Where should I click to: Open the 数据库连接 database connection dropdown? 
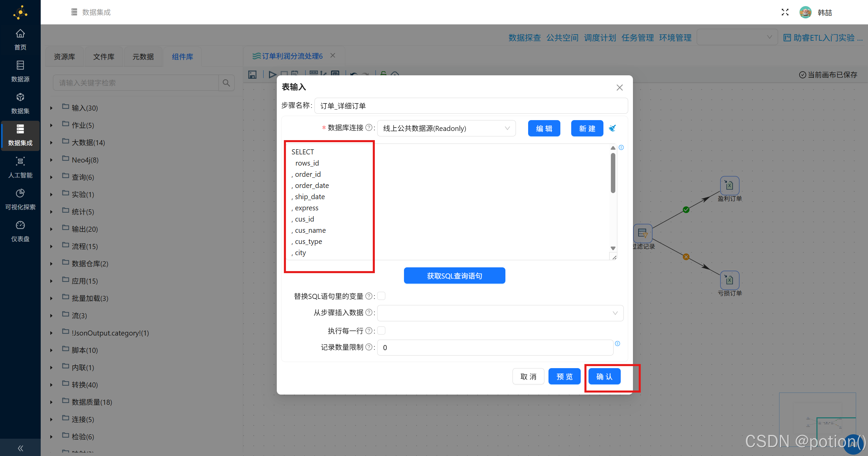(446, 128)
